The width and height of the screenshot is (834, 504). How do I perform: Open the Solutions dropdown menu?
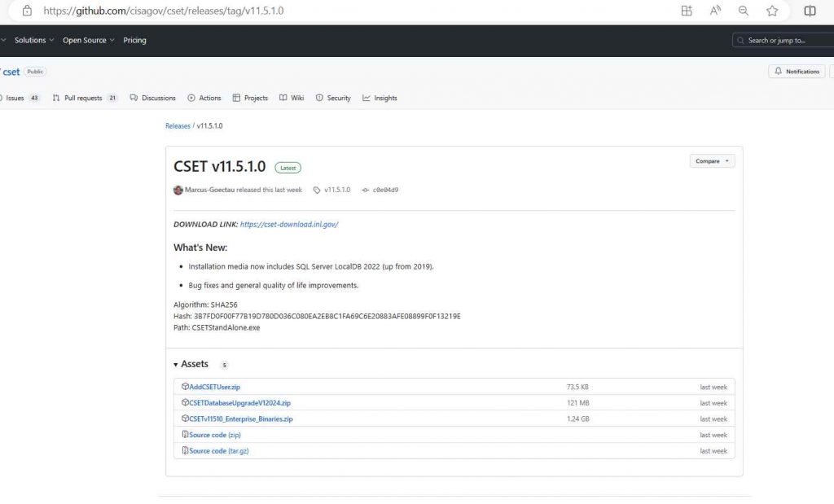pyautogui.click(x=34, y=41)
